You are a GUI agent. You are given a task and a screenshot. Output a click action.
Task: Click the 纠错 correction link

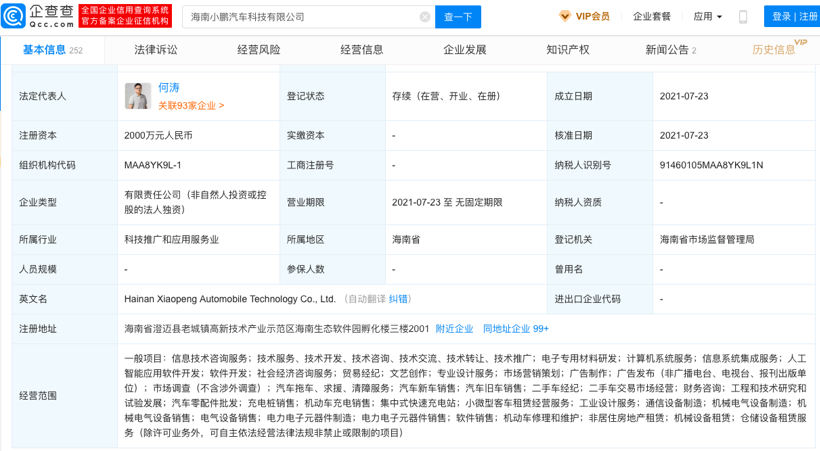pyautogui.click(x=398, y=299)
